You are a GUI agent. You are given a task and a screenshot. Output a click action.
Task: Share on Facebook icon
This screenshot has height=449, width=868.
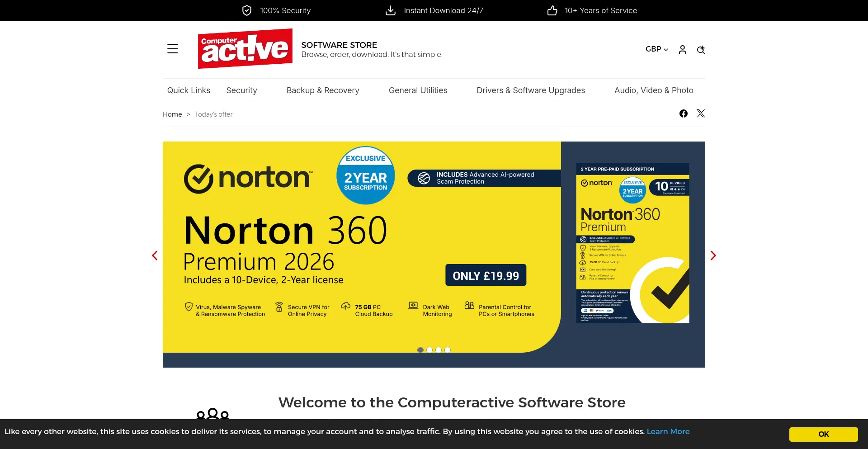684,113
